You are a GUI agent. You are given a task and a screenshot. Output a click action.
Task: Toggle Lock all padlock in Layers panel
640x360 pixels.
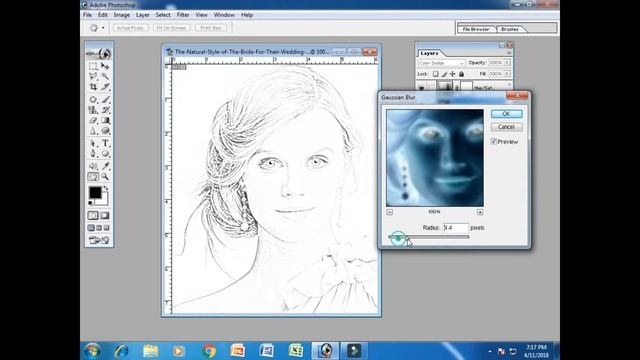(x=461, y=74)
